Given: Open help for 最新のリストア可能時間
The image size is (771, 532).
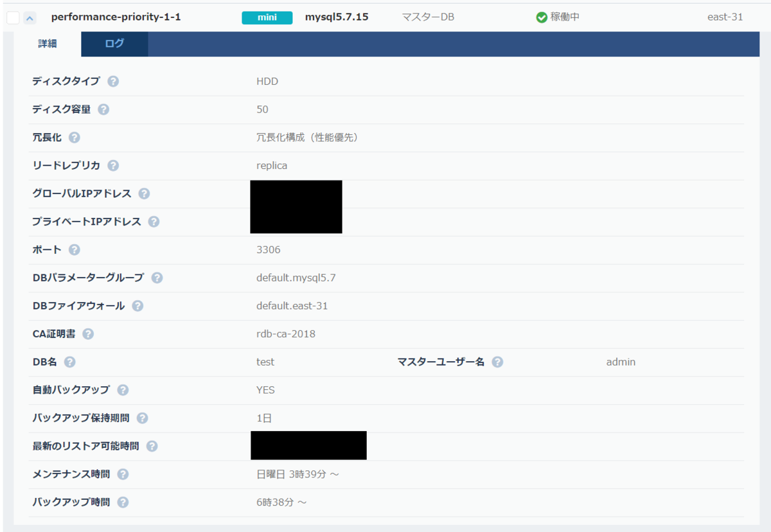Looking at the screenshot, I should [153, 445].
